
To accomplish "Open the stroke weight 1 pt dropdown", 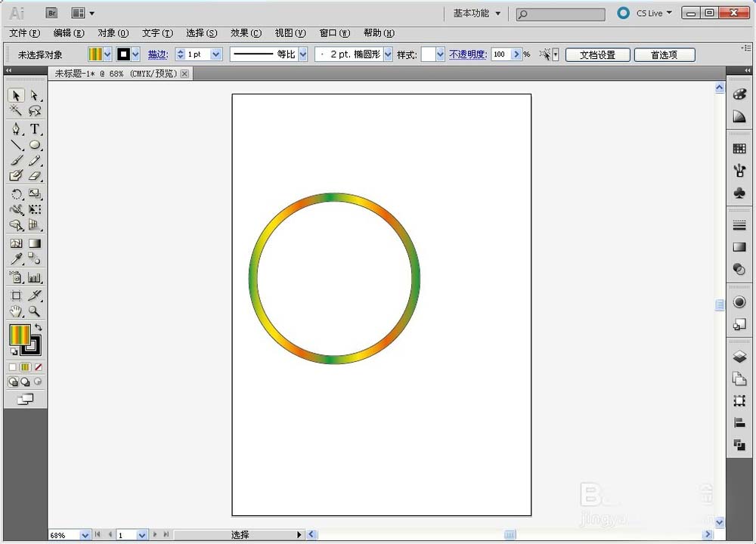I will tap(216, 54).
